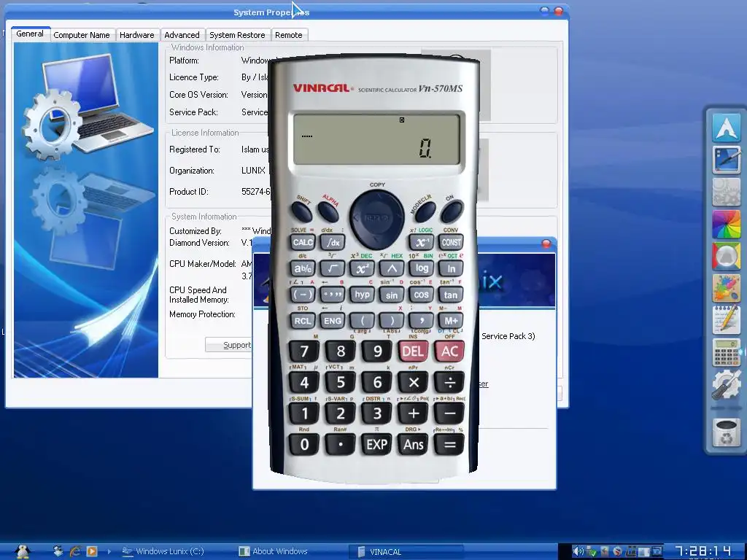Click the close parenthesis key

[x=392, y=321]
